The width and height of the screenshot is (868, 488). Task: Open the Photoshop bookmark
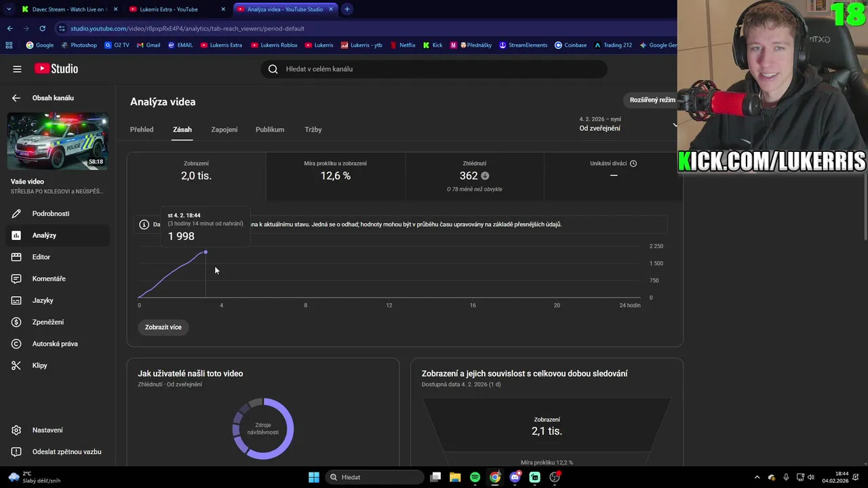79,45
